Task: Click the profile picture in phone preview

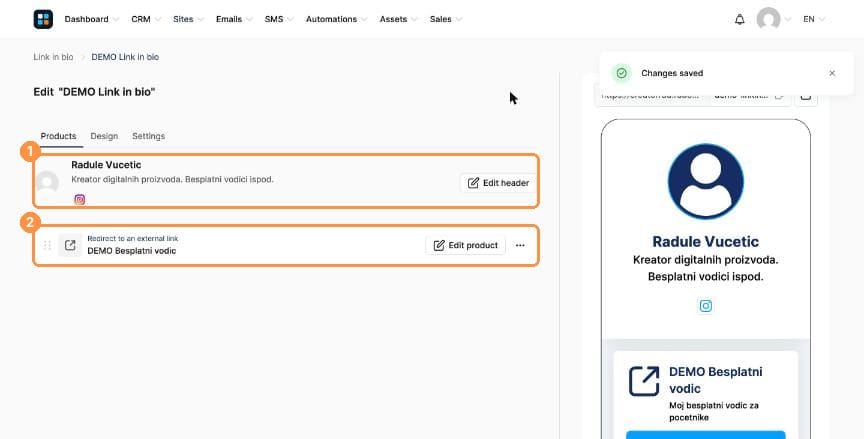Action: (x=706, y=182)
